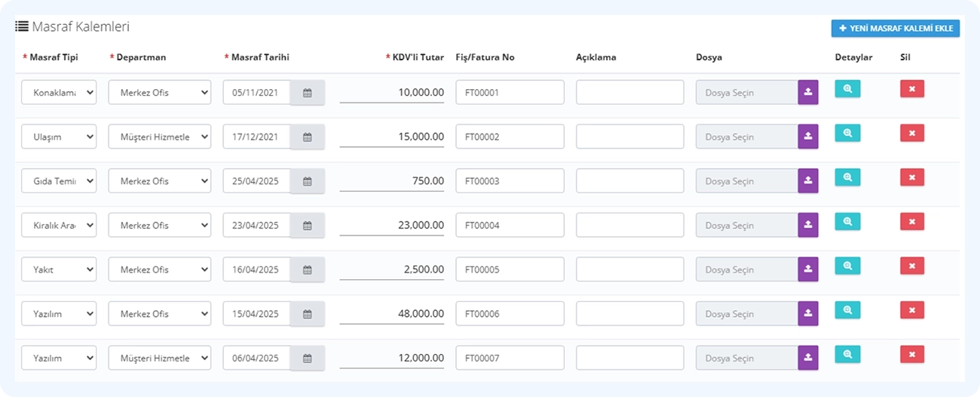Upload file for invoice FT00002 row

808,137
